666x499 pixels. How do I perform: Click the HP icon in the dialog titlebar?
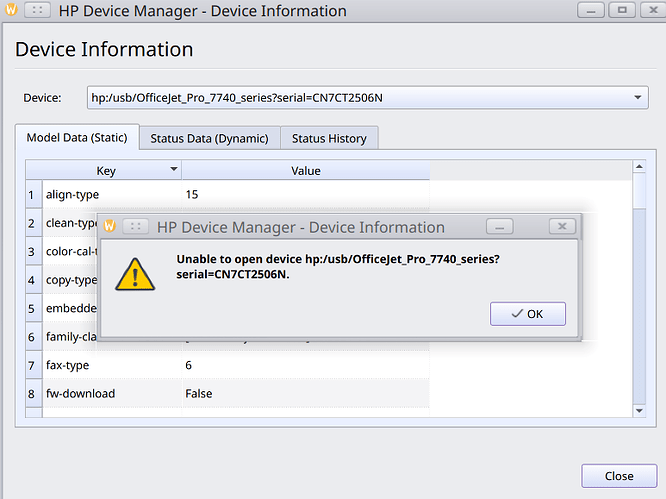[110, 226]
